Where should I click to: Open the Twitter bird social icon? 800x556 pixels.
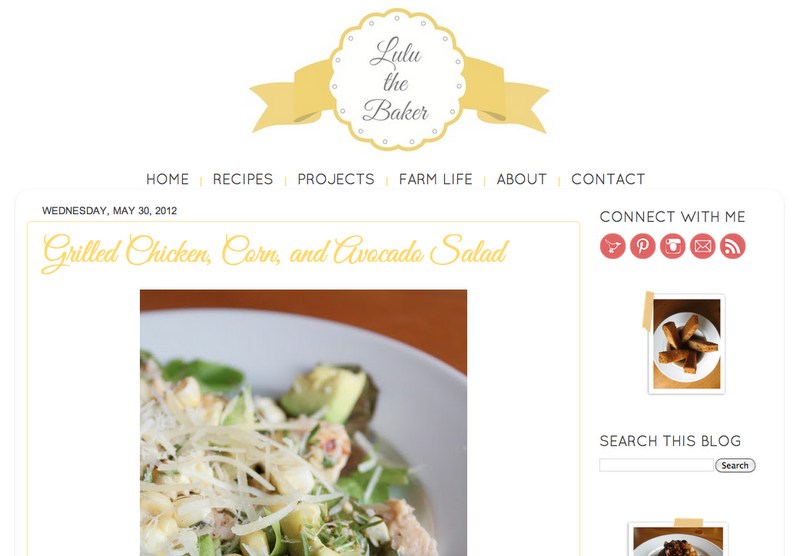(x=612, y=246)
